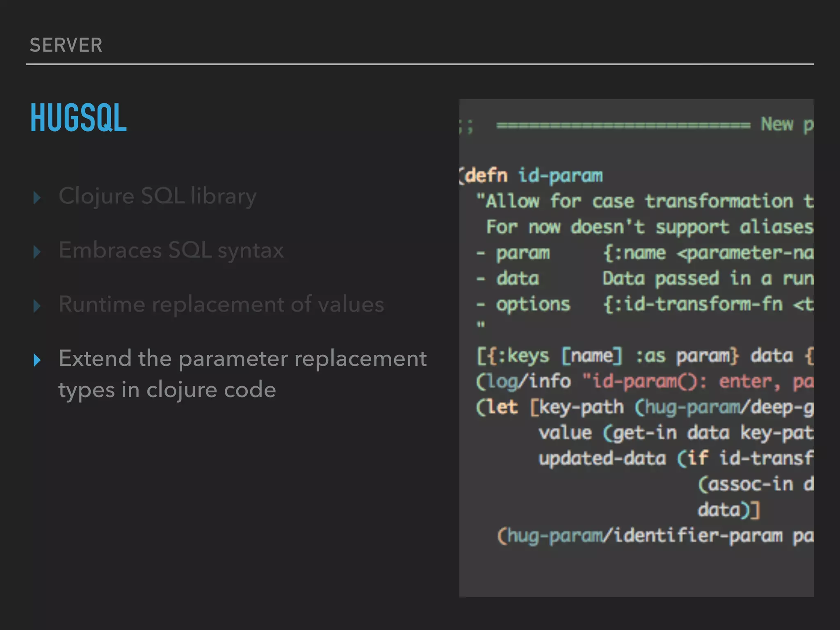Click the 'Embraces SQL syntax' bullet text
Image resolution: width=840 pixels, height=630 pixels.
pyautogui.click(x=171, y=251)
